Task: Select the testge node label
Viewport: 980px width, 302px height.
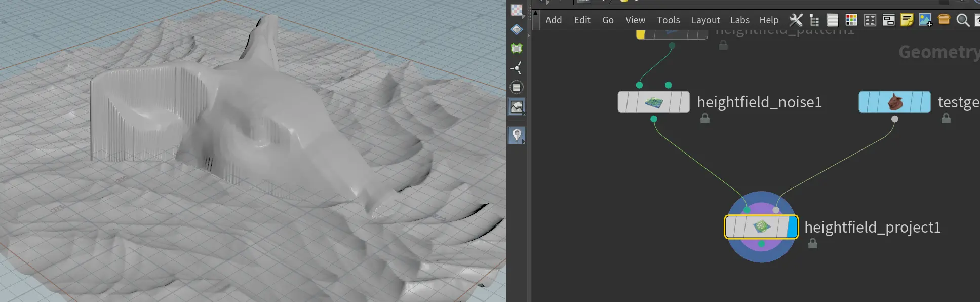Action: coord(959,102)
